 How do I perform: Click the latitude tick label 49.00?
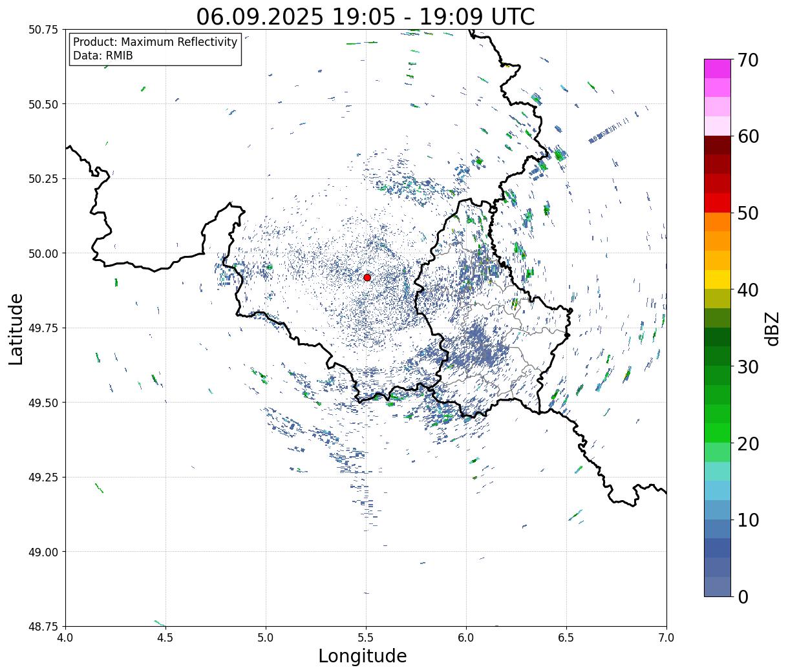point(43,552)
